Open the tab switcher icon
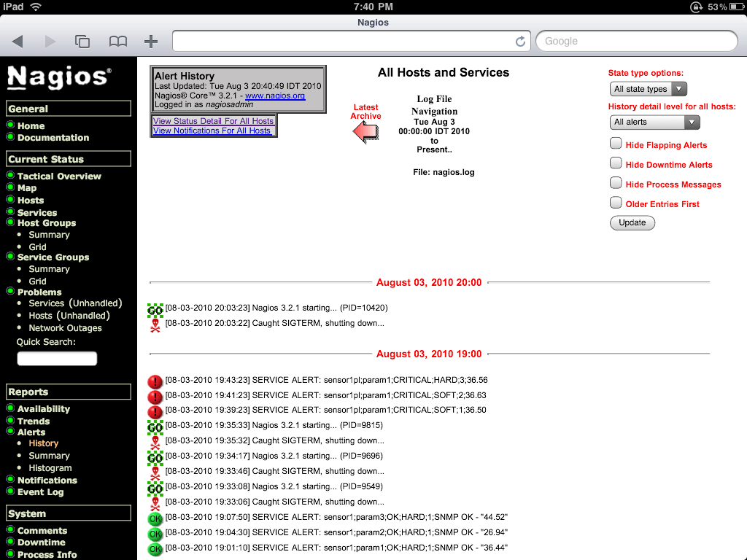Viewport: 747px width, 560px height. click(x=82, y=42)
